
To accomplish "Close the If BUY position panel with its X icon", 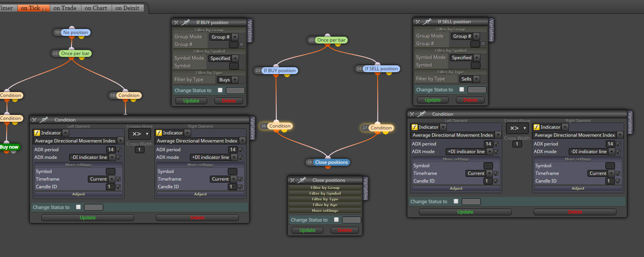I will click(176, 23).
